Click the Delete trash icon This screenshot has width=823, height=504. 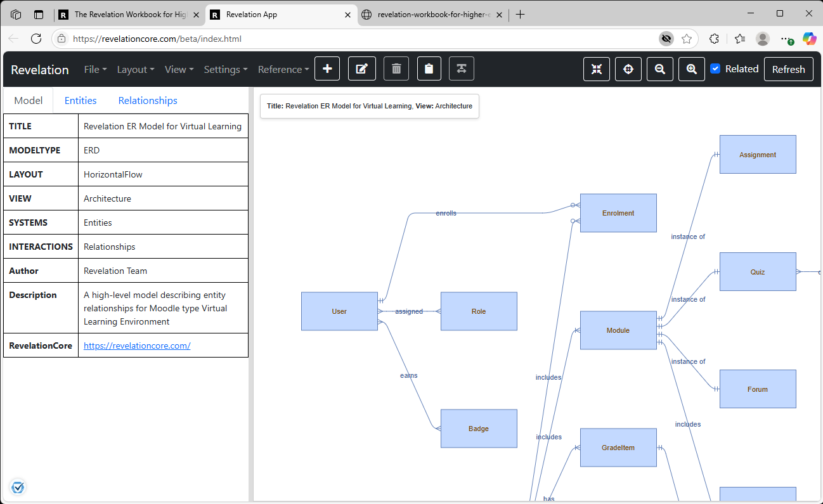(396, 68)
